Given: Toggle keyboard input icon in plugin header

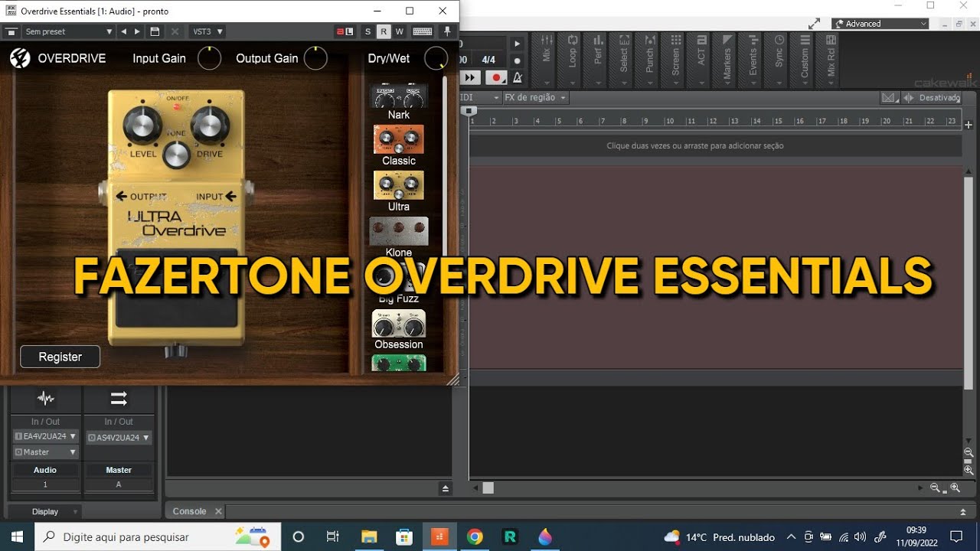Looking at the screenshot, I should tap(422, 31).
